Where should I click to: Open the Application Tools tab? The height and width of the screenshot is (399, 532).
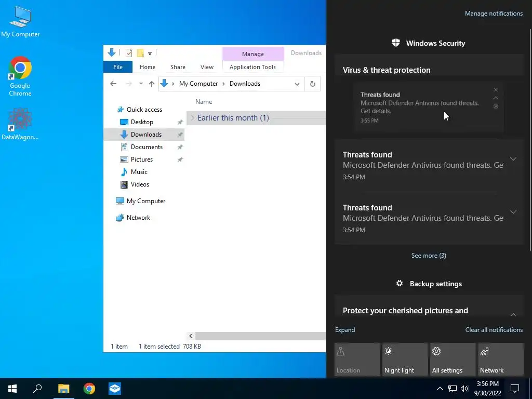[x=253, y=67]
